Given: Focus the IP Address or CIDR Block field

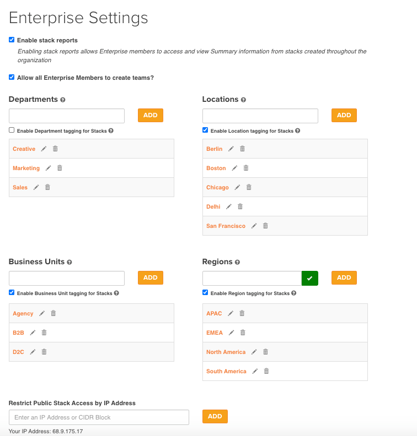Looking at the screenshot, I should click(99, 417).
